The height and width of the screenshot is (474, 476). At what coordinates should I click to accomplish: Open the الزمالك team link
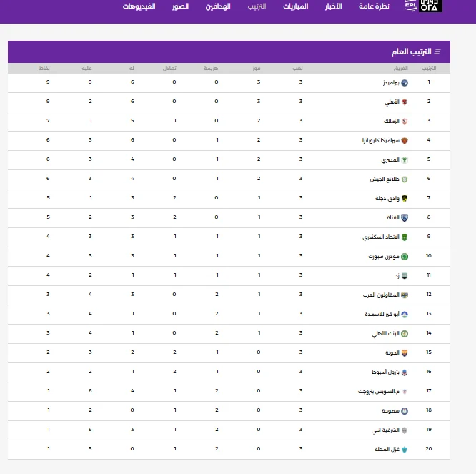pyautogui.click(x=391, y=121)
